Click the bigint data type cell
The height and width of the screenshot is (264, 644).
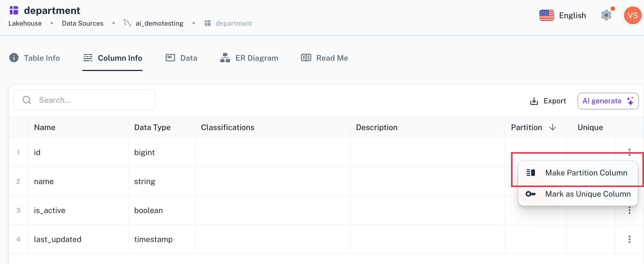[161, 152]
